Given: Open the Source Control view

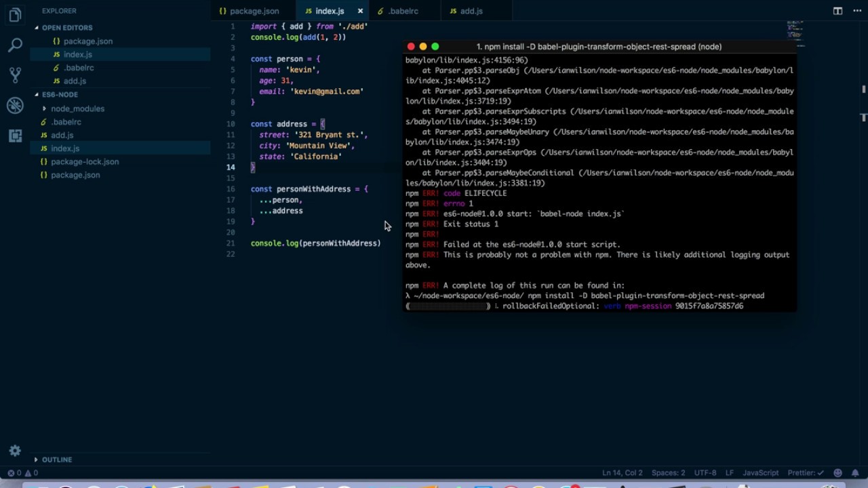Looking at the screenshot, I should coord(15,75).
